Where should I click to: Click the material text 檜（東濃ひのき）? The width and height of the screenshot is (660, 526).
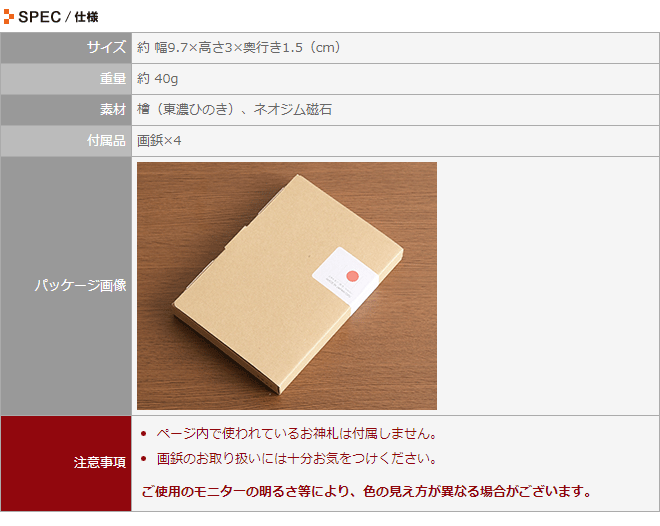click(x=185, y=110)
